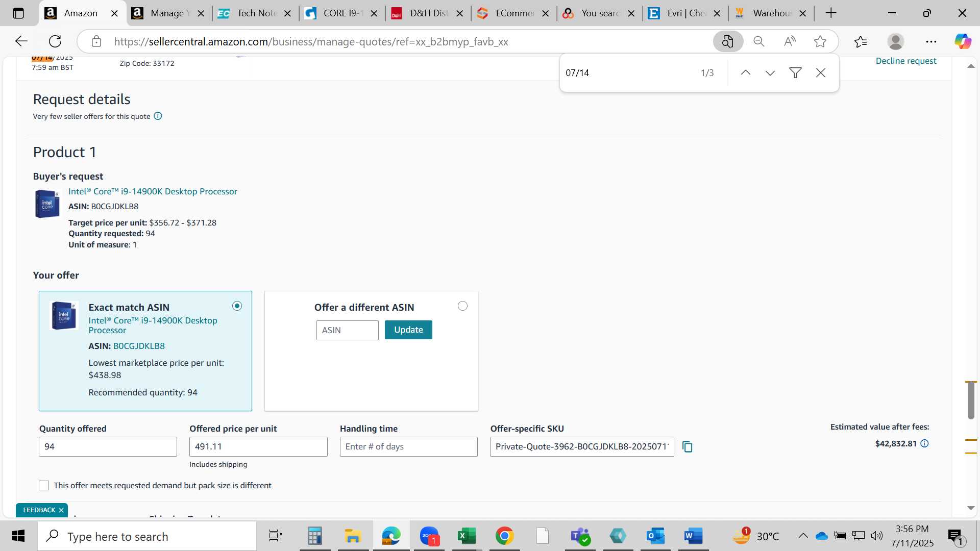Click the Offer-specific SKU field
Viewport: 980px width, 551px height.
(x=582, y=447)
